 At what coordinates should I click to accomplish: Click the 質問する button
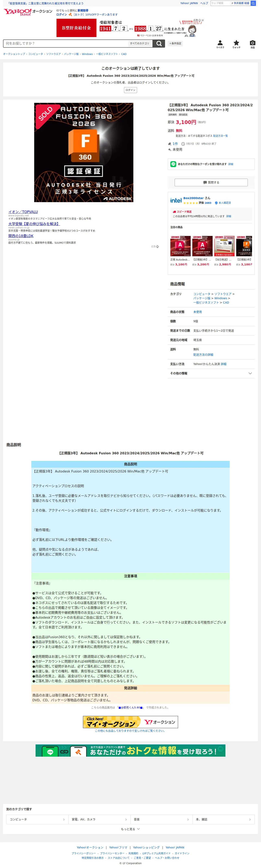(x=211, y=182)
